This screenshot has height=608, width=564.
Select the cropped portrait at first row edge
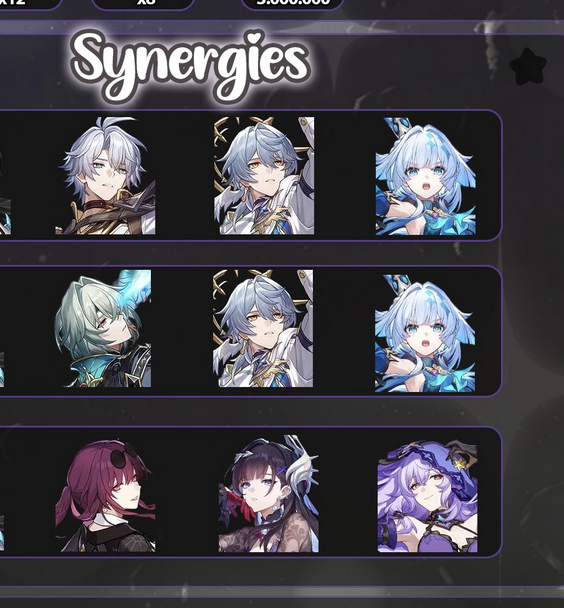click(5, 194)
